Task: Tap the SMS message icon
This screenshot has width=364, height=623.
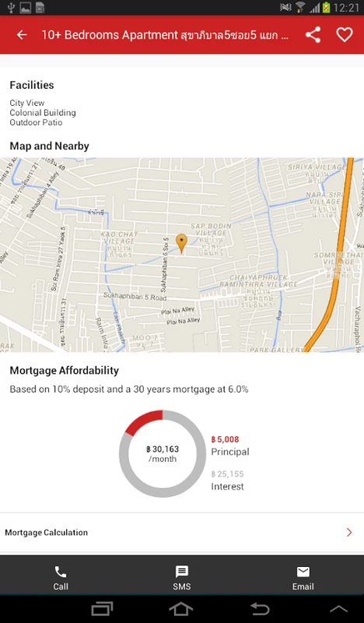Action: click(x=182, y=572)
